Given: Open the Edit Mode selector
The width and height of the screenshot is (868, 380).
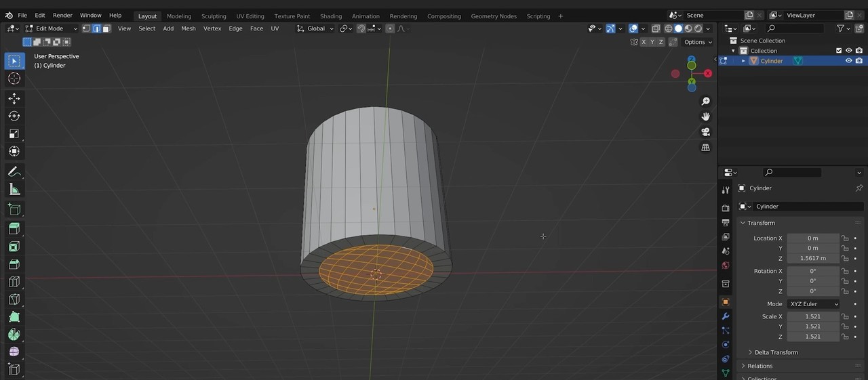Looking at the screenshot, I should pyautogui.click(x=52, y=28).
